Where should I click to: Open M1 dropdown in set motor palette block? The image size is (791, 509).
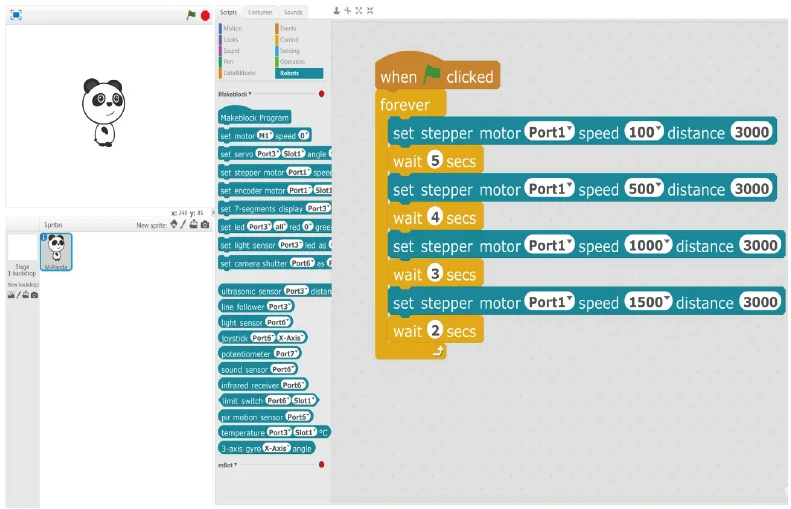tap(265, 135)
